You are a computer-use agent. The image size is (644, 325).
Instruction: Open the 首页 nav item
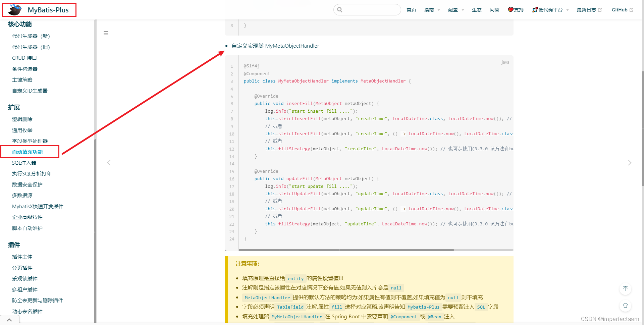click(x=411, y=10)
